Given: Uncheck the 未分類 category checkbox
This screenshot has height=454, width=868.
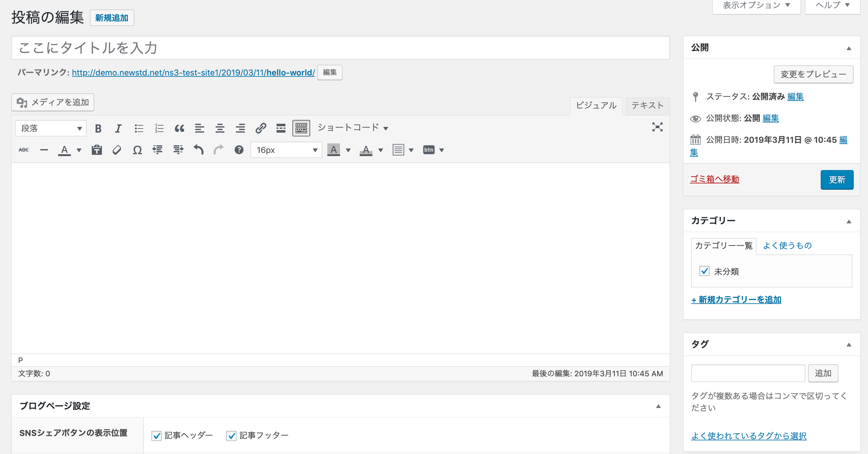Looking at the screenshot, I should (704, 271).
